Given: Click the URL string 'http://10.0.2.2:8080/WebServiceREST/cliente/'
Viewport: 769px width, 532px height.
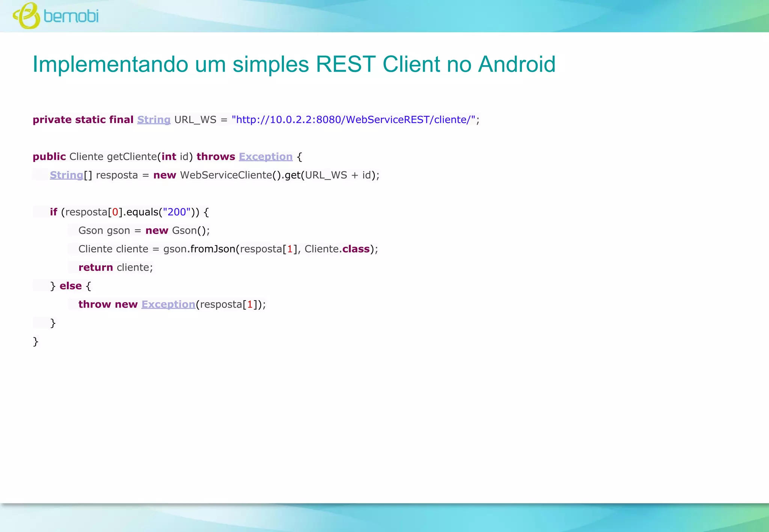Looking at the screenshot, I should 354,119.
